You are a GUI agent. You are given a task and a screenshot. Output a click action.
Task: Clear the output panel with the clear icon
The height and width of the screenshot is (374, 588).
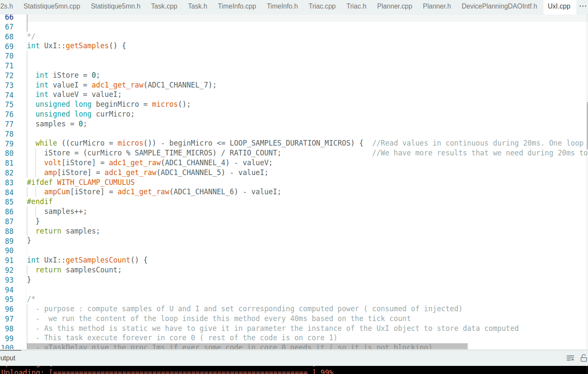[570, 358]
